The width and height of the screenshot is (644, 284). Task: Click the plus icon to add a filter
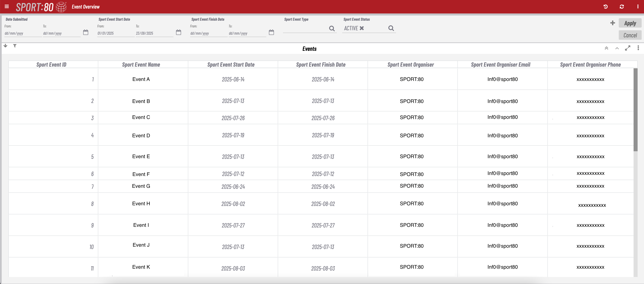(613, 23)
